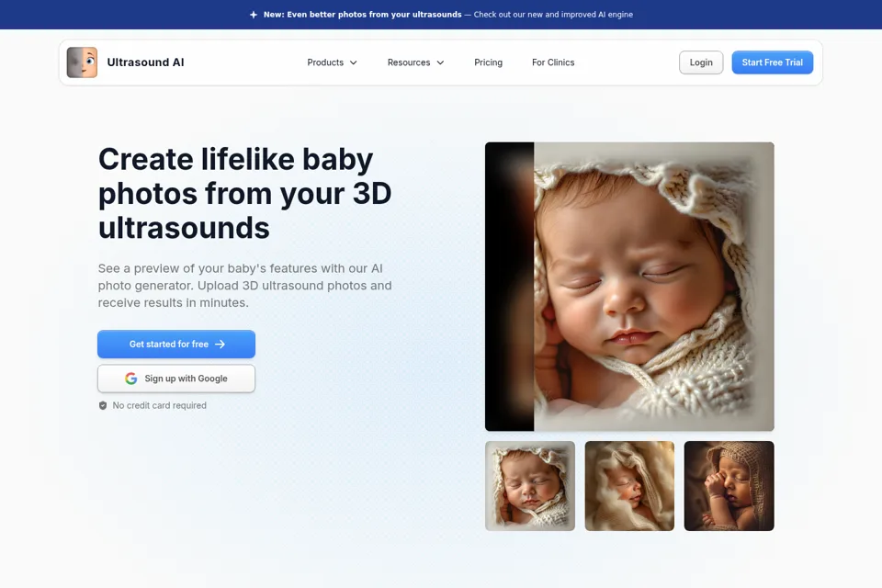Click the 'No credit card required' text
This screenshot has width=882, height=588.
159,406
